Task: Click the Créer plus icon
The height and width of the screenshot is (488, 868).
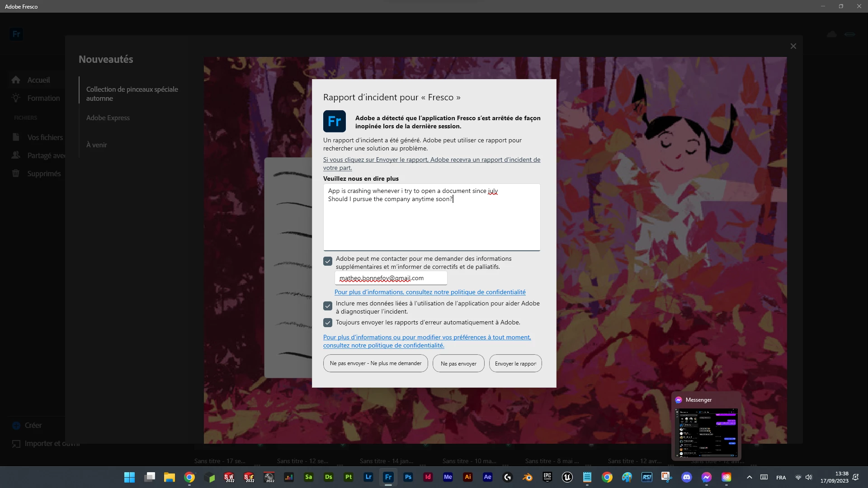Action: coord(16,426)
